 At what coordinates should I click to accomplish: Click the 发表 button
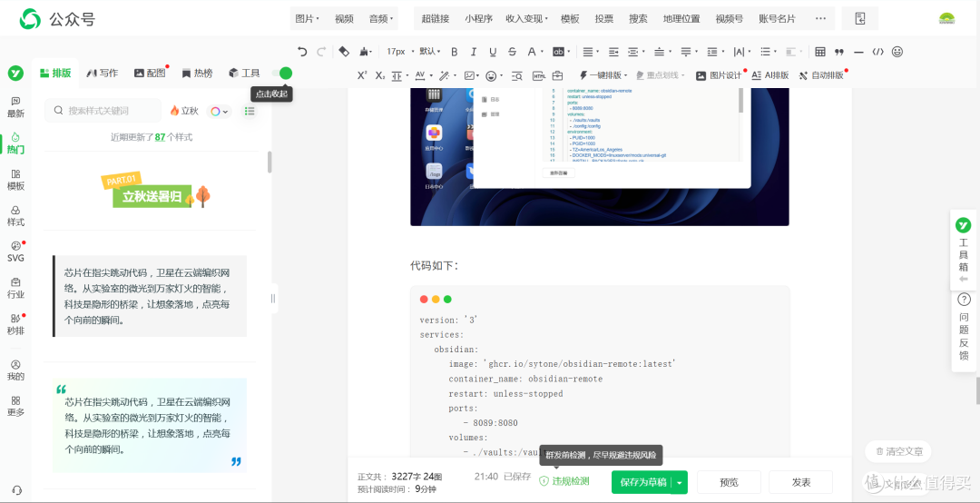coord(800,482)
